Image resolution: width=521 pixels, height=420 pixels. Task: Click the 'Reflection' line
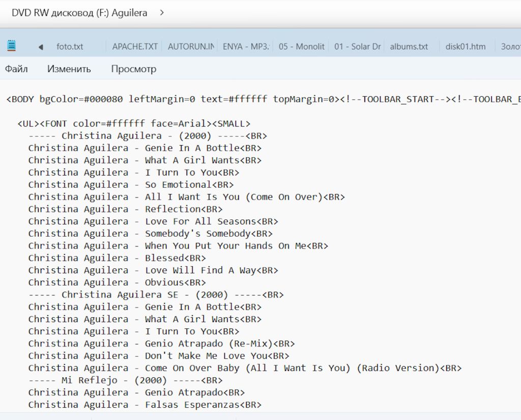[x=125, y=209]
